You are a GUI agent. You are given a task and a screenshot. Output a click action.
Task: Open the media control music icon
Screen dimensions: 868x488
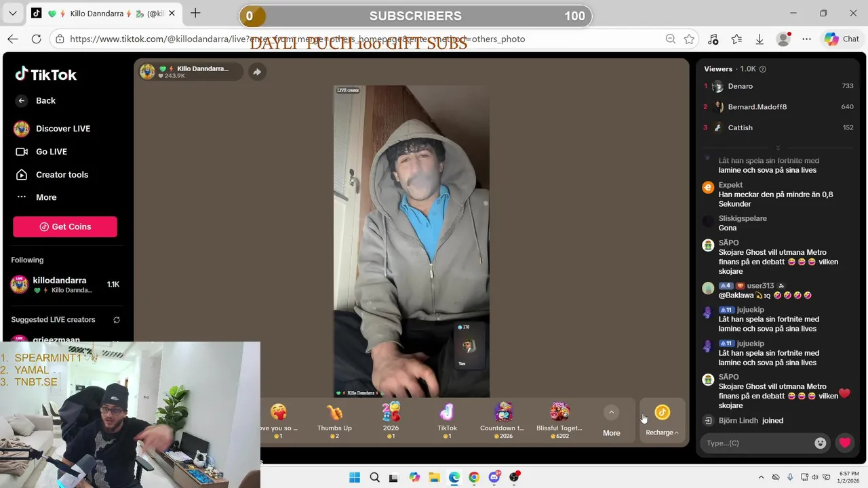click(713, 39)
